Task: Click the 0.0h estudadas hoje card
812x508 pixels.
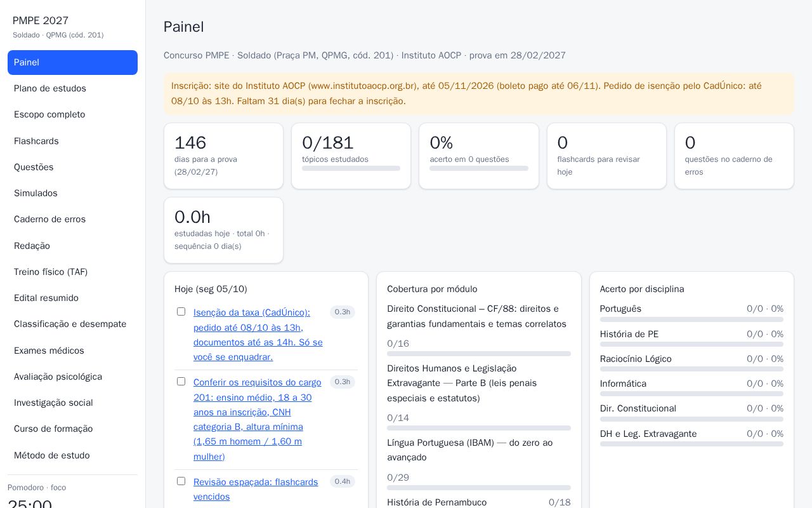Action: pyautogui.click(x=223, y=231)
